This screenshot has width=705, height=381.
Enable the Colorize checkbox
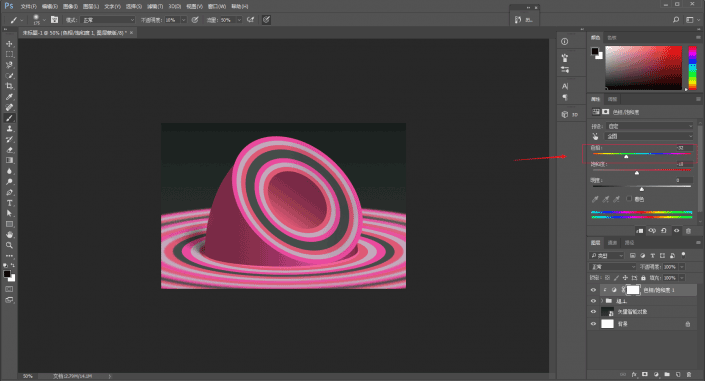pyautogui.click(x=629, y=199)
